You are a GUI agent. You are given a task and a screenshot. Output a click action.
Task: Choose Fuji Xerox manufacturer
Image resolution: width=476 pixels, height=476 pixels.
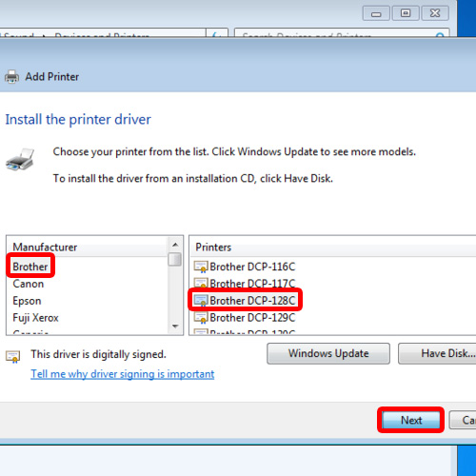click(x=35, y=318)
